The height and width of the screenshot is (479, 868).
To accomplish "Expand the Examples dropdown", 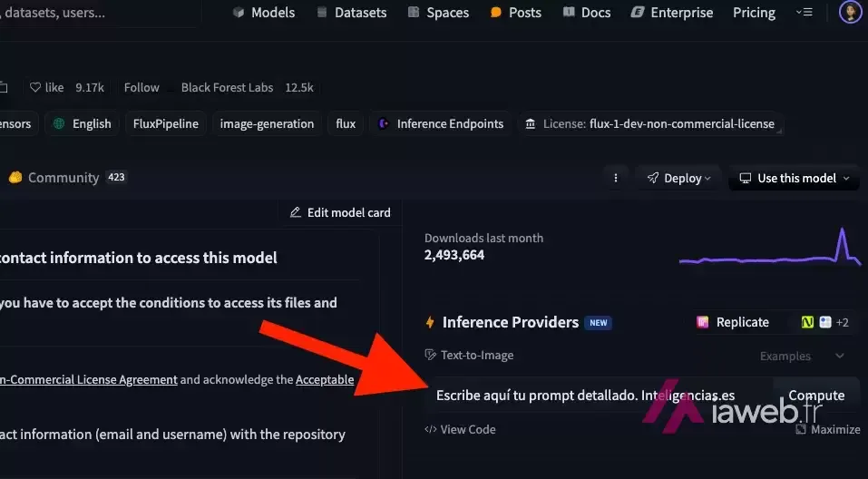I will (802, 356).
